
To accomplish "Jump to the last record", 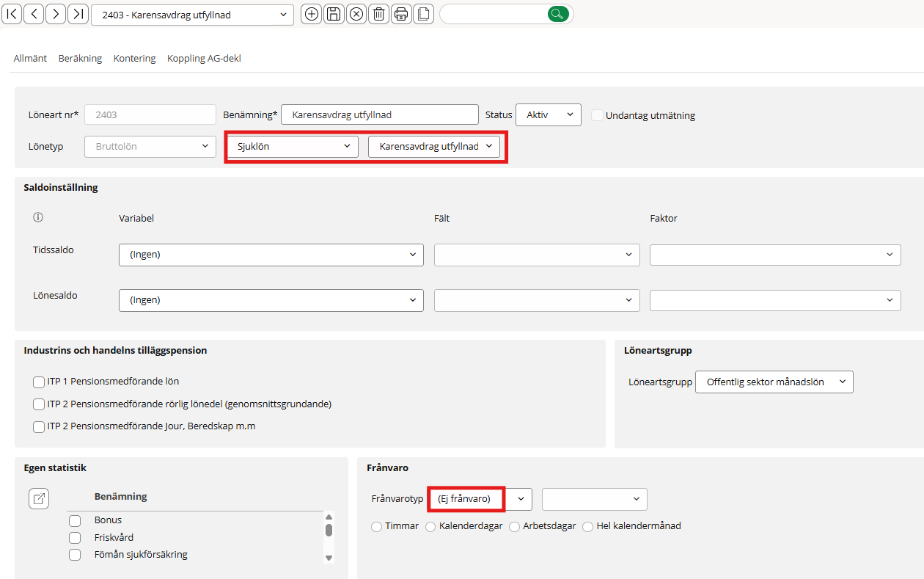I will click(78, 14).
